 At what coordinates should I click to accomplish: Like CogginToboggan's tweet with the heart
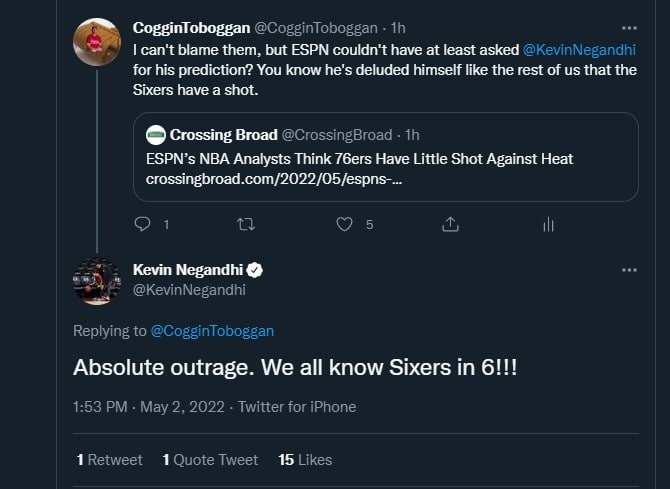click(x=345, y=225)
